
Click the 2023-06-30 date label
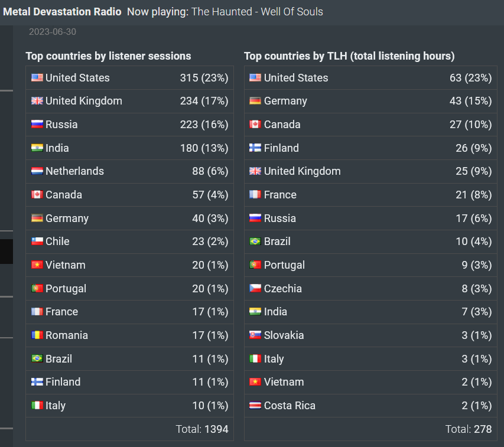(53, 32)
